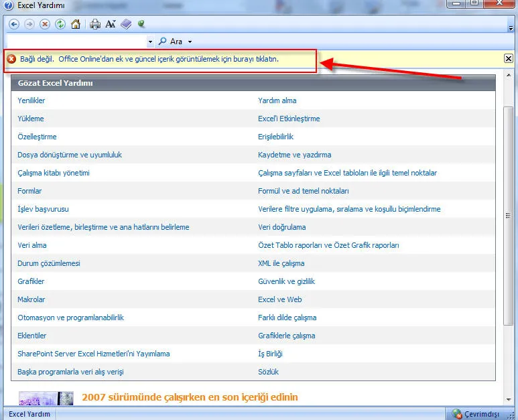Viewport: 518px width, 420px height.
Task: Click the Bağlı değil notification message
Action: coord(149,59)
